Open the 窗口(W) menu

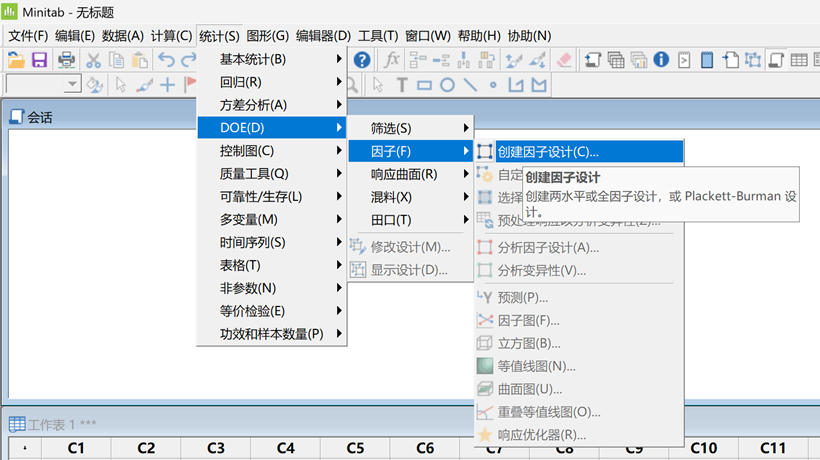[428, 36]
